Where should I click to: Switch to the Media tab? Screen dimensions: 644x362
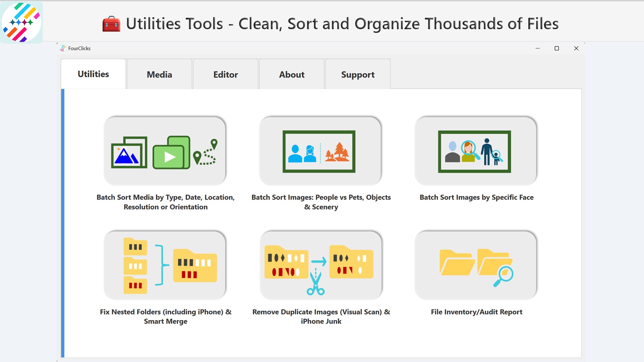tap(159, 74)
